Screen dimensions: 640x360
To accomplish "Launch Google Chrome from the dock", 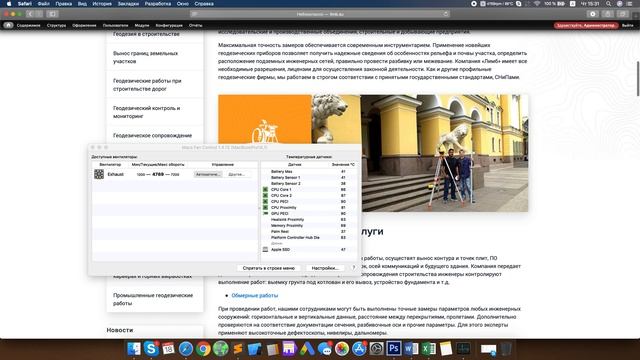I will pos(203,349).
